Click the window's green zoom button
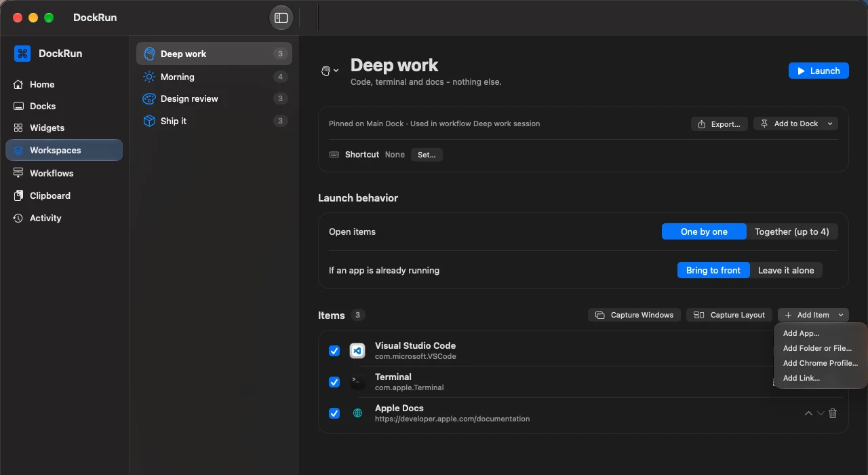 [48, 18]
